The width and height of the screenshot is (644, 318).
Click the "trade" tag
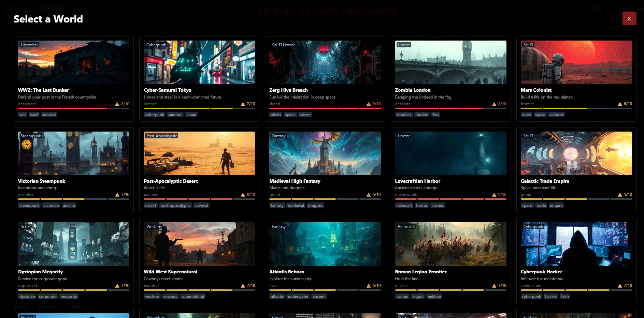pyautogui.click(x=541, y=206)
